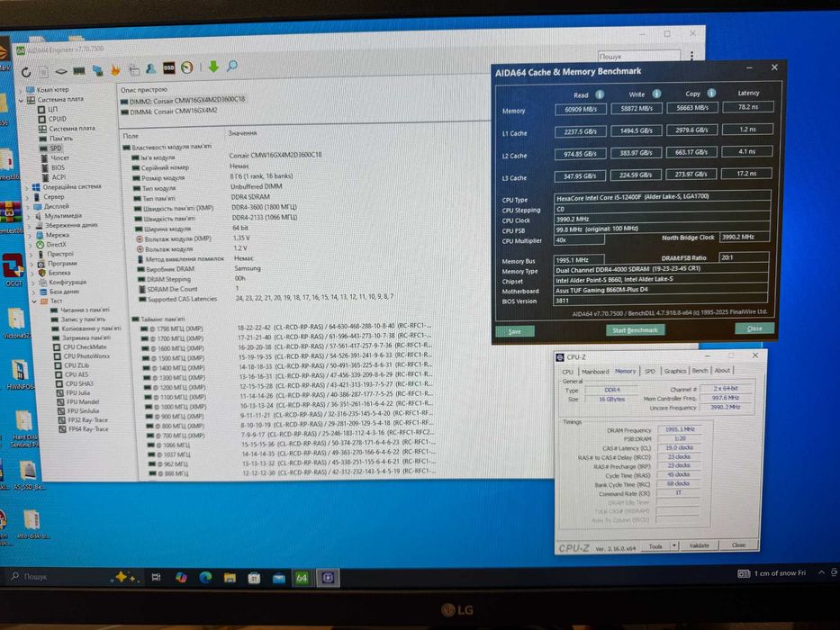This screenshot has height=630, width=840.
Task: Expand the Сервер tree node
Action: point(27,197)
